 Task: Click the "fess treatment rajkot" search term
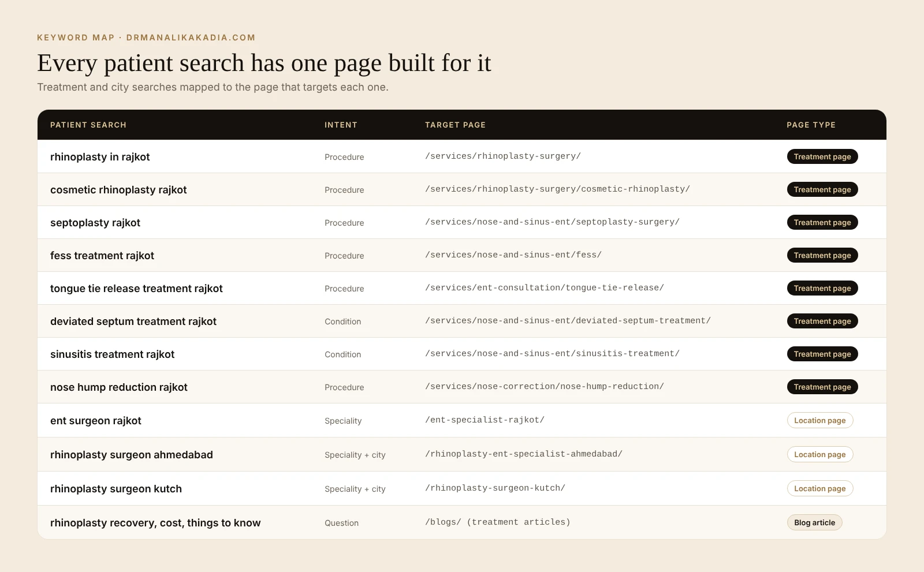tap(102, 256)
